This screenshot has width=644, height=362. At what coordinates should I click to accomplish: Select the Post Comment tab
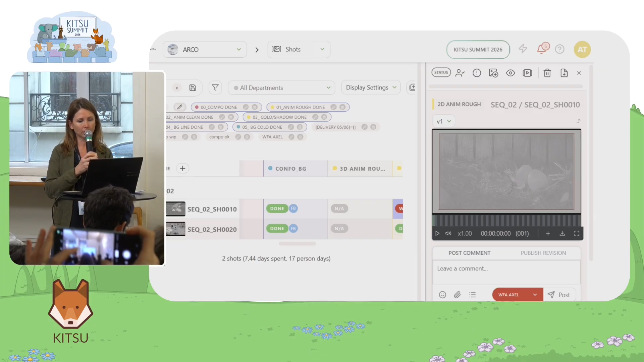coord(469,253)
